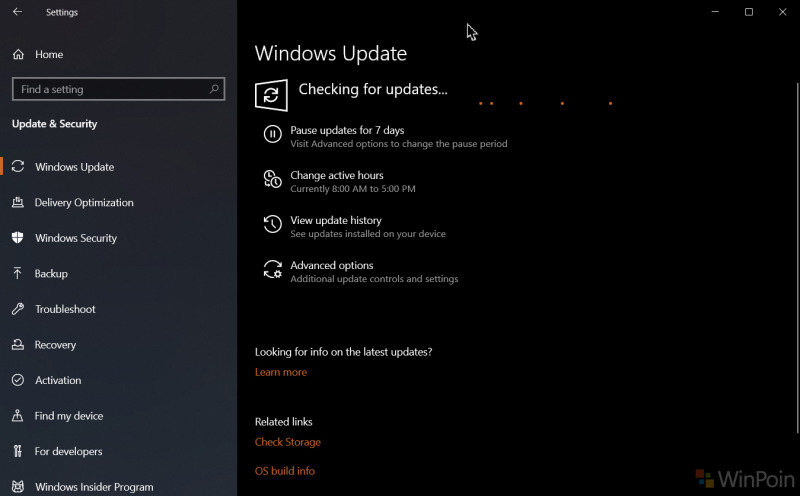The width and height of the screenshot is (800, 496).
Task: Open the Activation page
Action: point(58,380)
